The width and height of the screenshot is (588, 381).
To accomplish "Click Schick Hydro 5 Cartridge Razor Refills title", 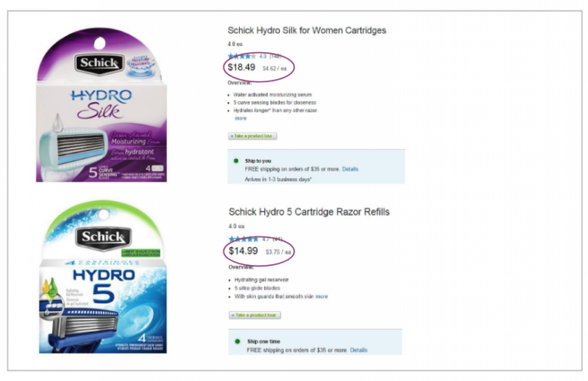I will [x=309, y=212].
